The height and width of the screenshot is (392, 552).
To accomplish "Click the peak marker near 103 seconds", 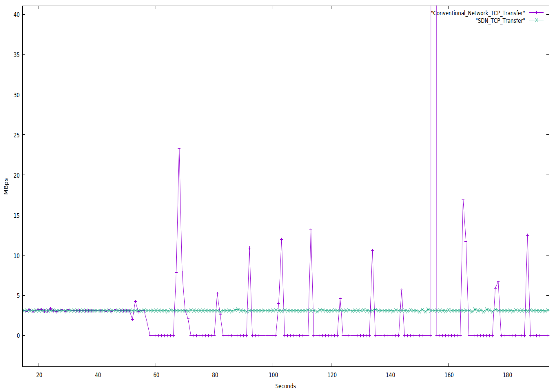I will (281, 239).
